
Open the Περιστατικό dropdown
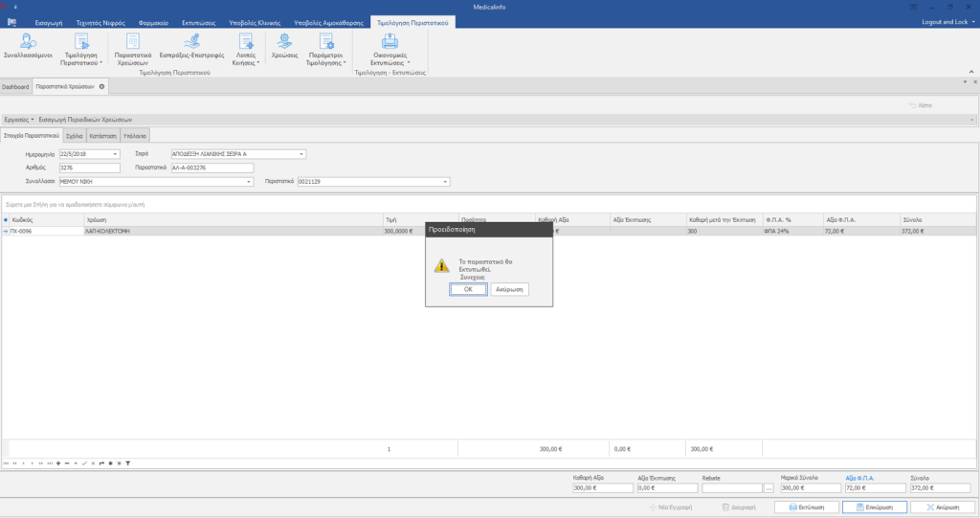pyautogui.click(x=445, y=181)
